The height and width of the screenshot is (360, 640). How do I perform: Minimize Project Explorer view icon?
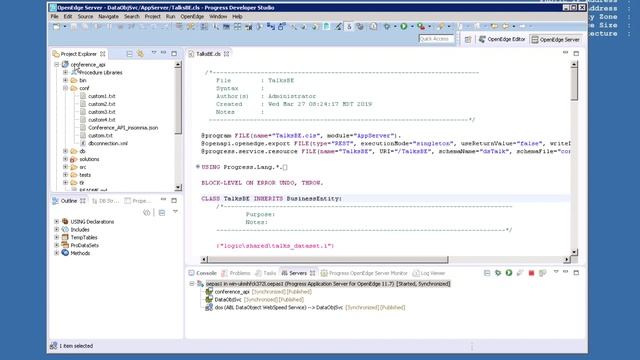[163, 53]
